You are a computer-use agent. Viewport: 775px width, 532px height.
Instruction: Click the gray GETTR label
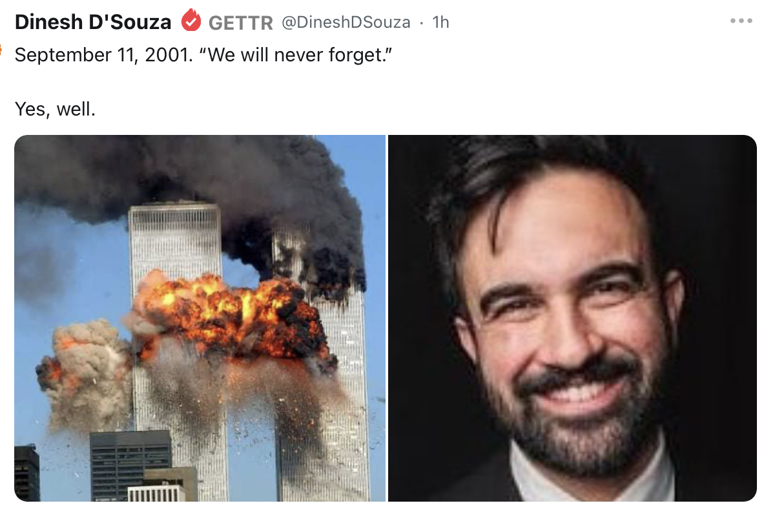point(241,23)
